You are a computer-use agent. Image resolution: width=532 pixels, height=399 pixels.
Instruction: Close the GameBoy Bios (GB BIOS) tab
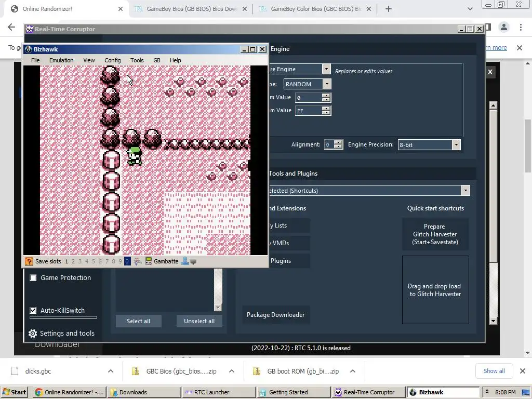point(245,9)
